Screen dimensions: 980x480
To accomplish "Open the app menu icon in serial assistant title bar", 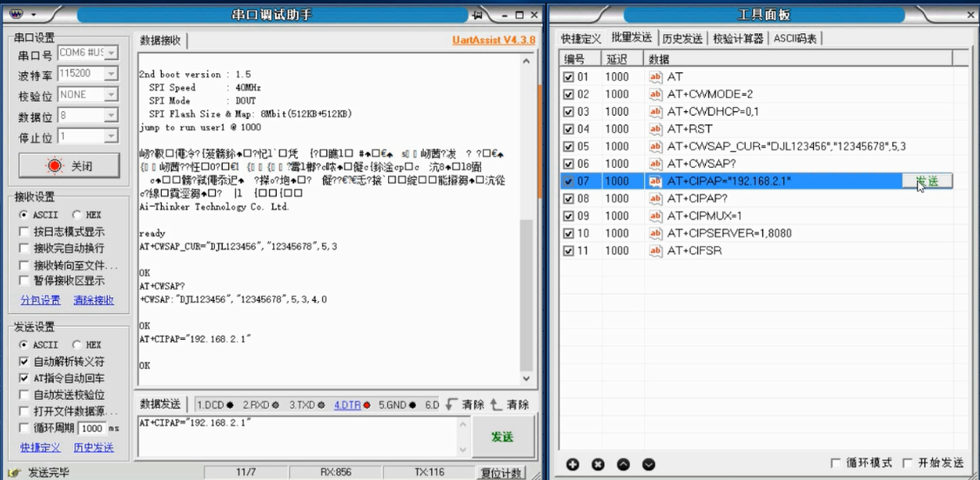I will [17, 15].
